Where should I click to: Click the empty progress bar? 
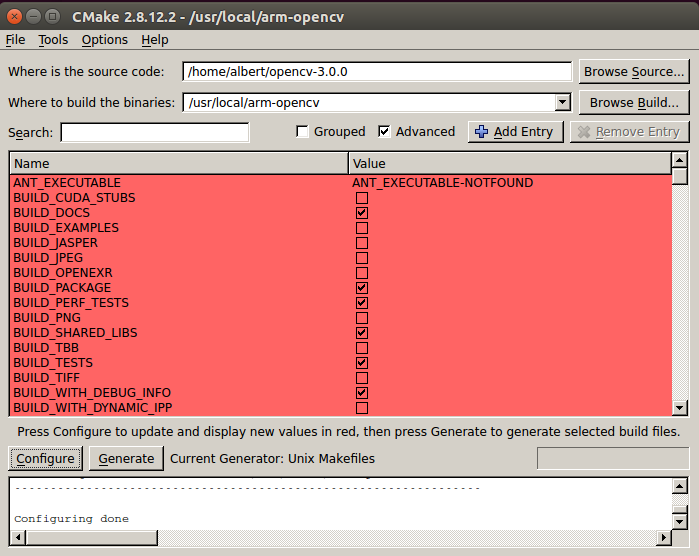pyautogui.click(x=613, y=458)
